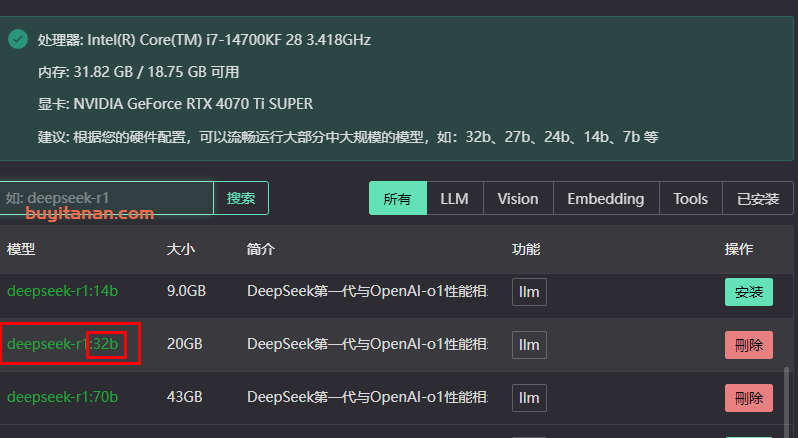Select the 所有 filter tab
The width and height of the screenshot is (798, 438).
click(397, 198)
